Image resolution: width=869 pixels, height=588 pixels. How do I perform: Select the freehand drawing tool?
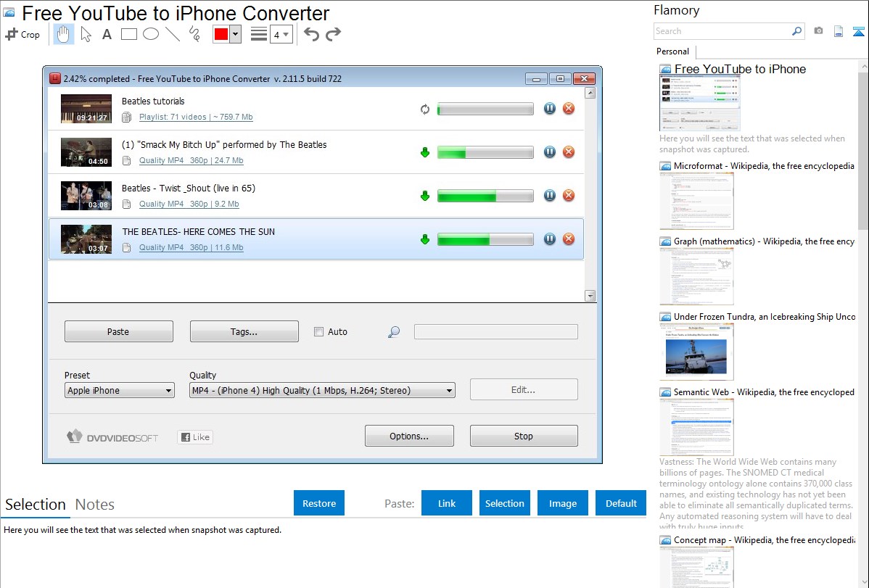(194, 34)
